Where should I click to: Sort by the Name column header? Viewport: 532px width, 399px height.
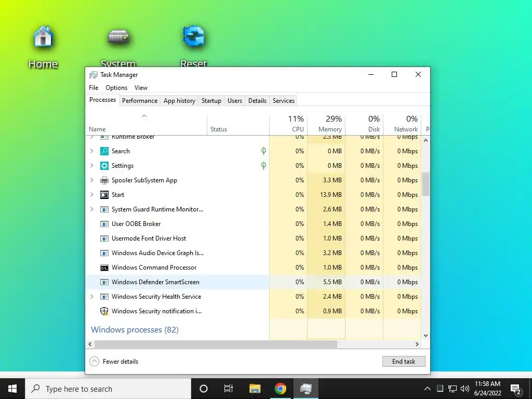146,125
